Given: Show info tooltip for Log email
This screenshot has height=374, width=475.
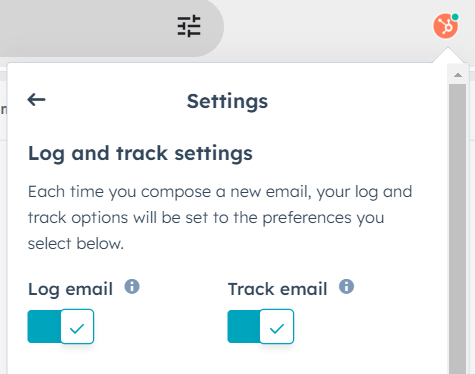Looking at the screenshot, I should coord(132,287).
